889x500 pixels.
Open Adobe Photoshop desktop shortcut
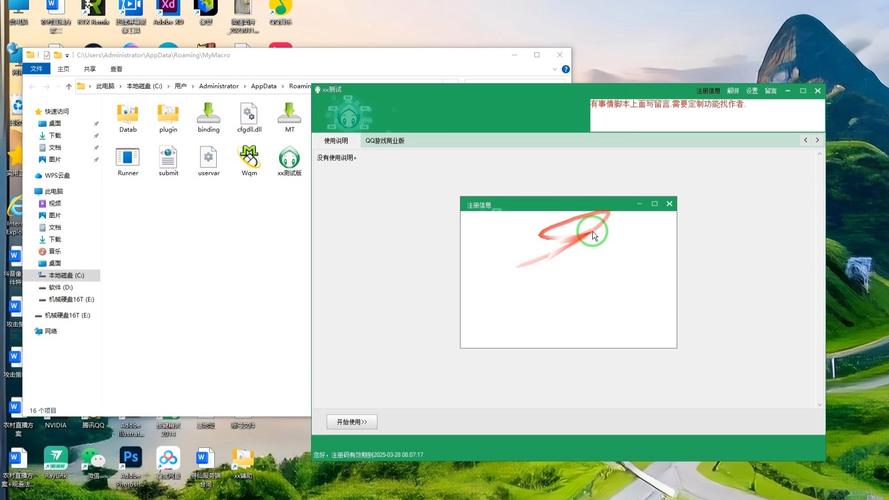[130, 466]
